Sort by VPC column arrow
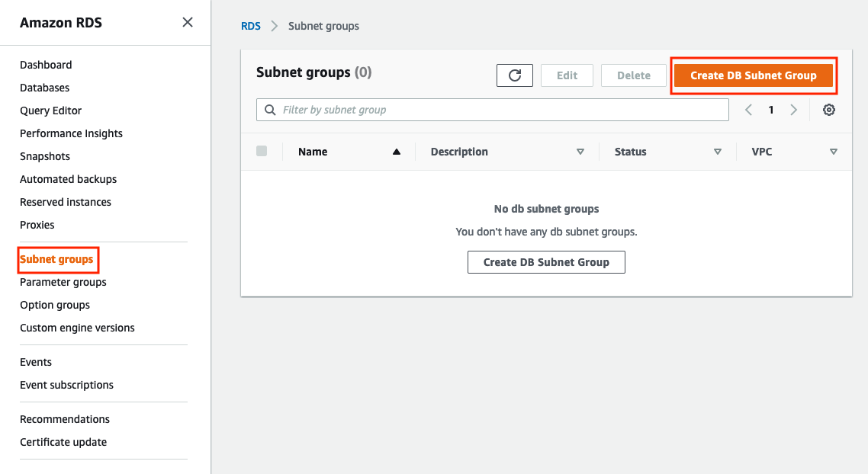 pyautogui.click(x=833, y=152)
